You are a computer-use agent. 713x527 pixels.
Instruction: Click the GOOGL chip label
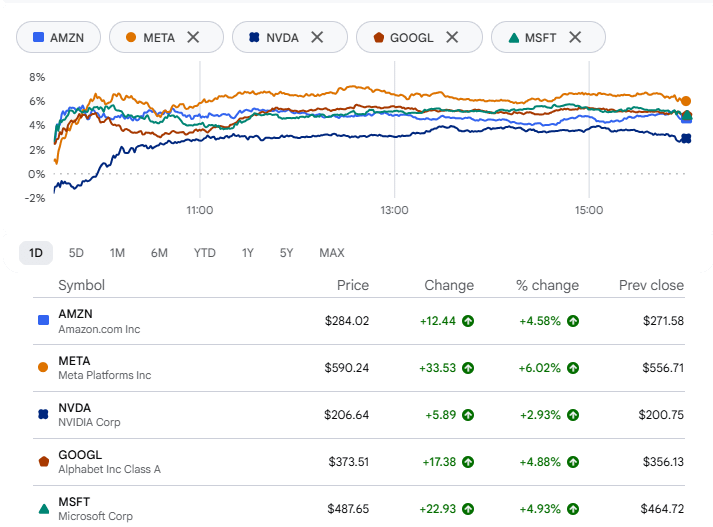pyautogui.click(x=412, y=38)
